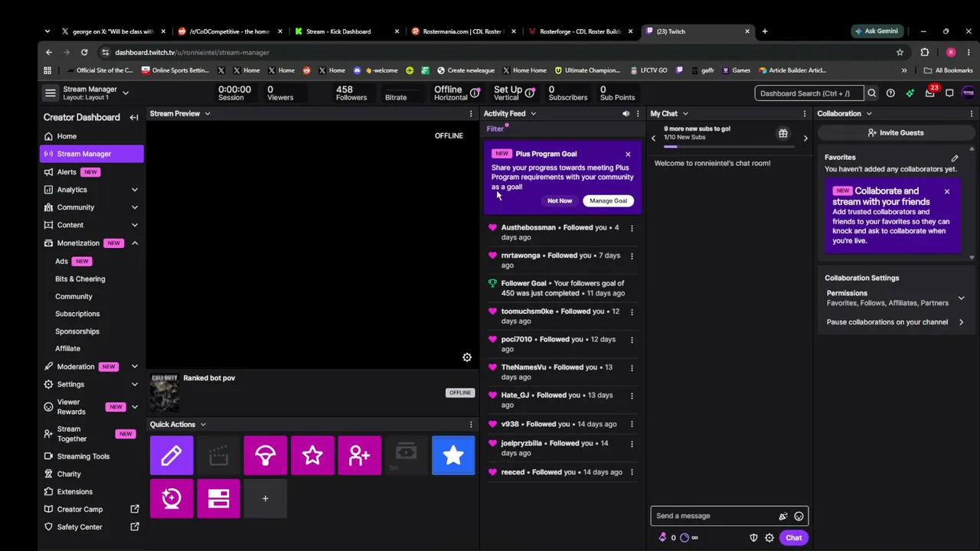This screenshot has width=980, height=551.
Task: Dismiss the Collaborate and stream promo card
Action: [x=947, y=191]
